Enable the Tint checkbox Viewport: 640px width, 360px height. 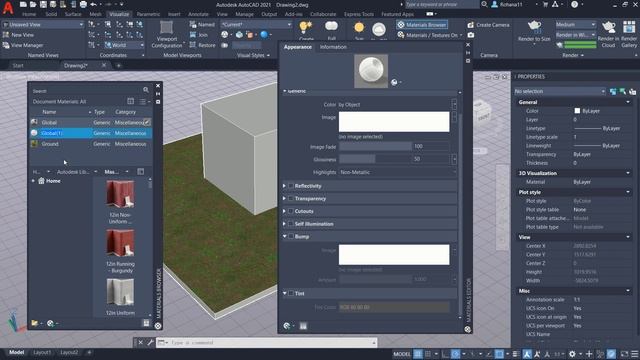click(x=291, y=293)
